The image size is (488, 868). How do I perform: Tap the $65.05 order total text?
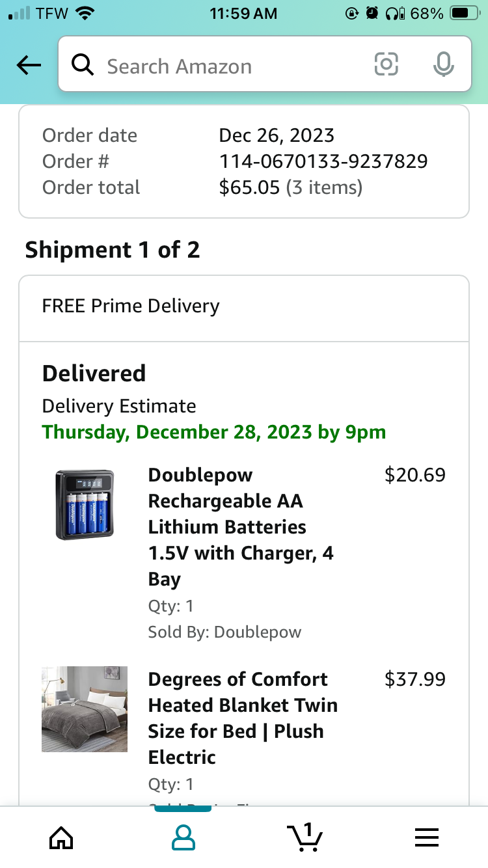tap(250, 187)
